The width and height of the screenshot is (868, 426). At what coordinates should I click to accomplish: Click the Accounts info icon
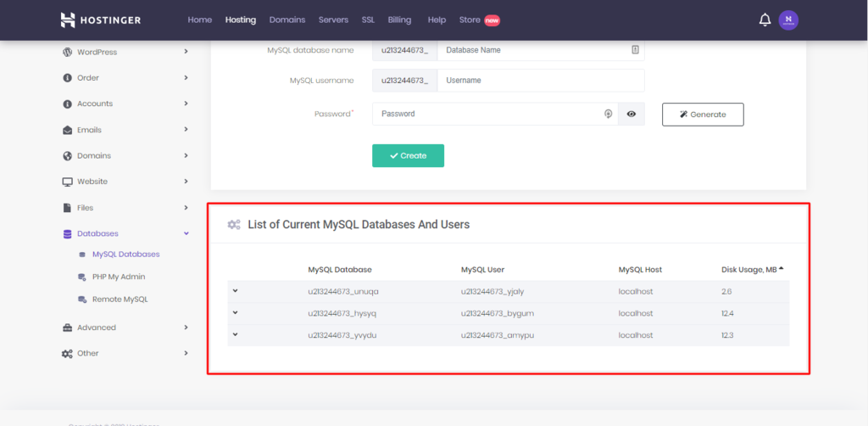[x=67, y=104]
